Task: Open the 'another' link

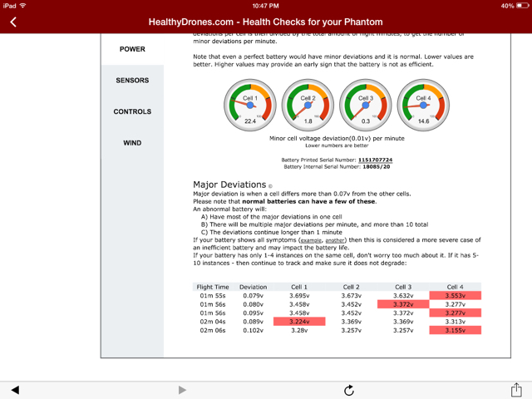Action: [x=334, y=240]
